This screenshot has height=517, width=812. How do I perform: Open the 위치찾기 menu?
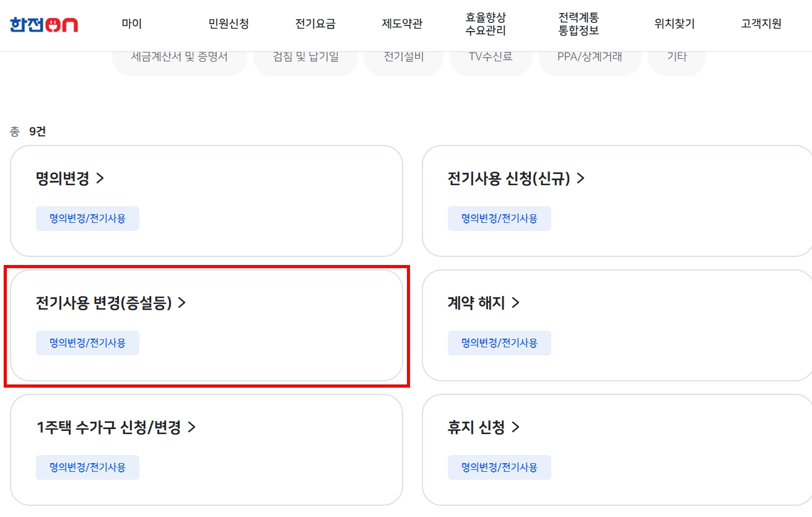pos(674,24)
